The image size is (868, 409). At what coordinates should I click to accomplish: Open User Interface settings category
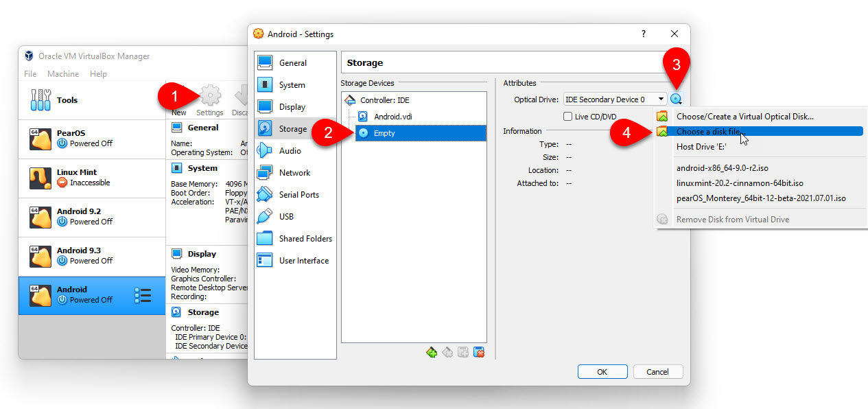[295, 261]
